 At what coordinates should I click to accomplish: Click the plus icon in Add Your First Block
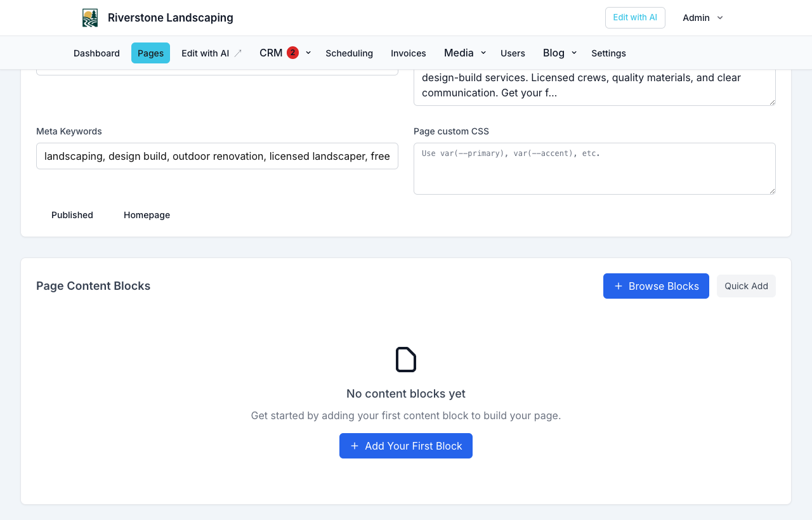[355, 446]
